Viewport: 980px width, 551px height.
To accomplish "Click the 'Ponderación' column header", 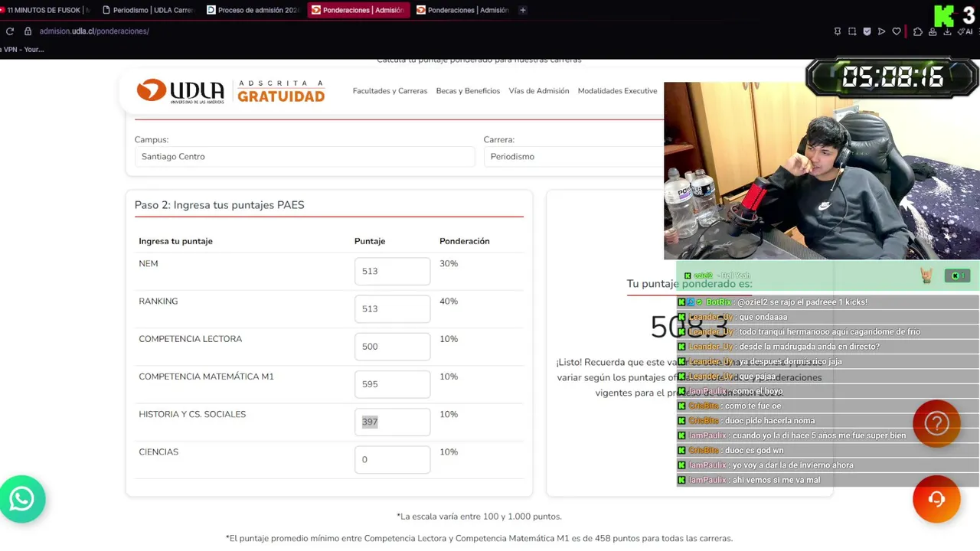I will tap(464, 241).
